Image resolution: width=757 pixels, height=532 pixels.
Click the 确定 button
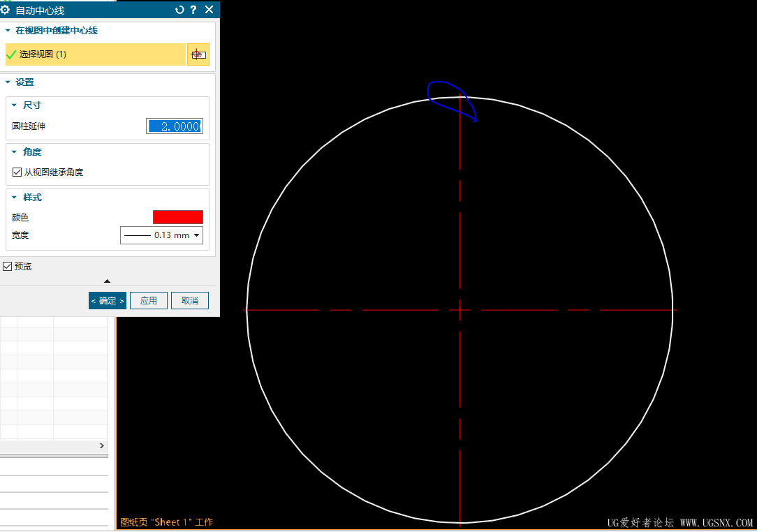coord(107,301)
